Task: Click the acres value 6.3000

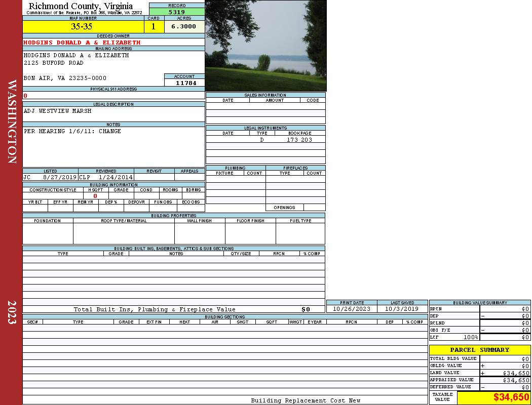Action: point(183,27)
